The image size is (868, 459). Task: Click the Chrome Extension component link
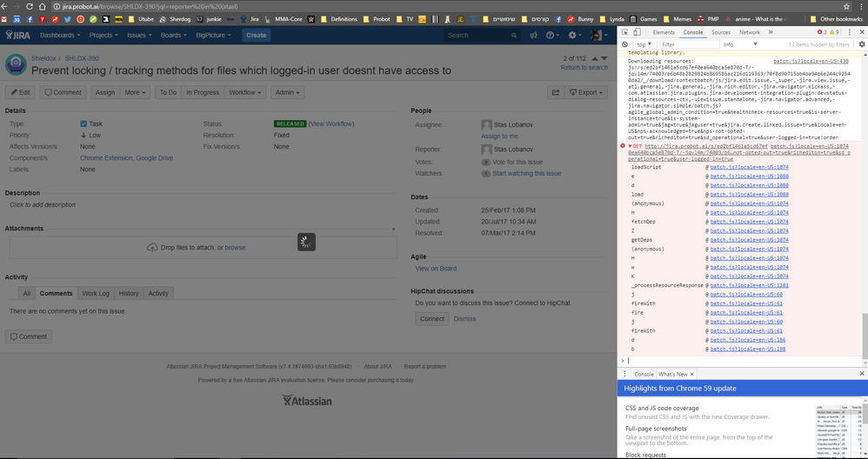pyautogui.click(x=106, y=158)
